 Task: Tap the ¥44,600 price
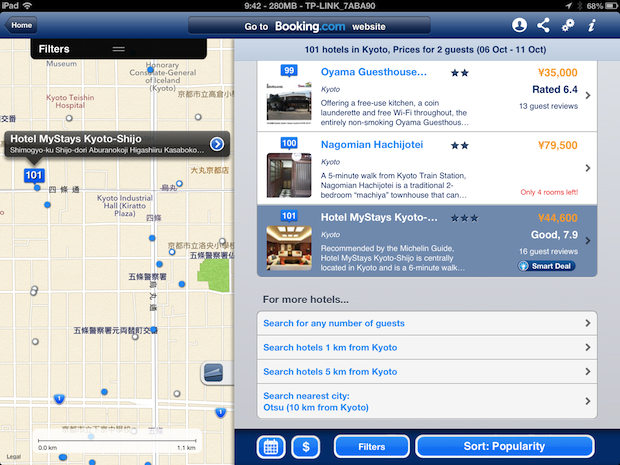point(558,218)
